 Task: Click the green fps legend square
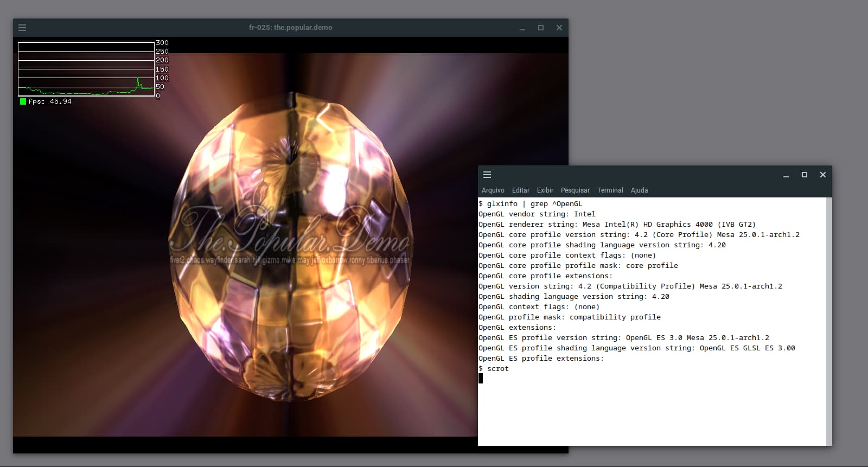23,101
